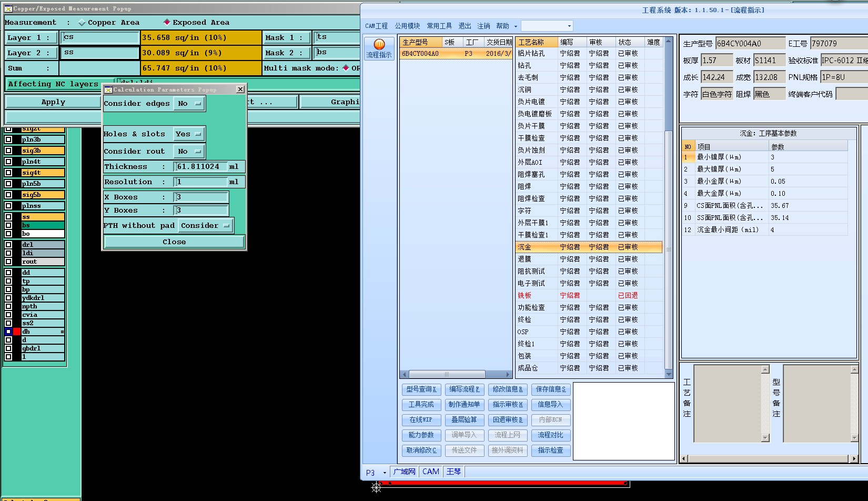Click the Close button in Calculation Parameters
Screen dimensions: 868x501
(x=174, y=242)
